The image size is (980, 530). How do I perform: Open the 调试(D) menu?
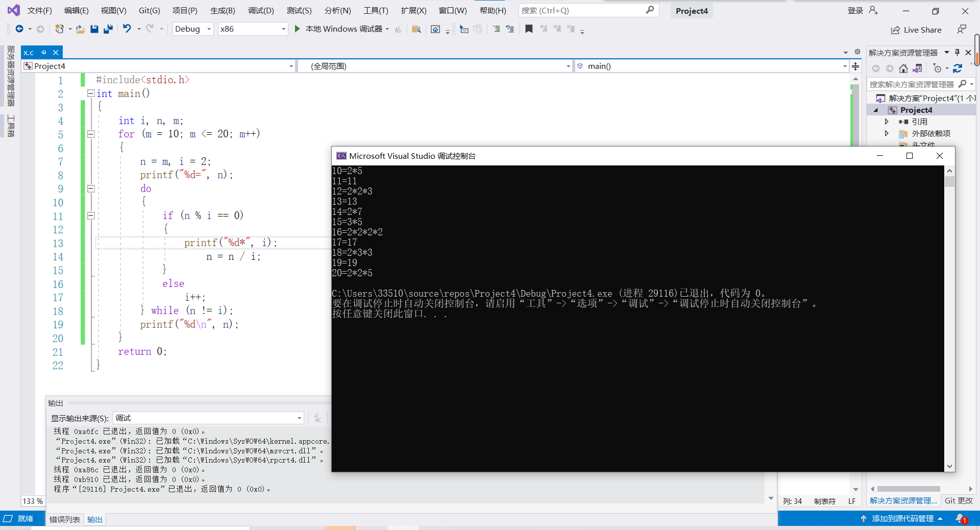click(261, 10)
